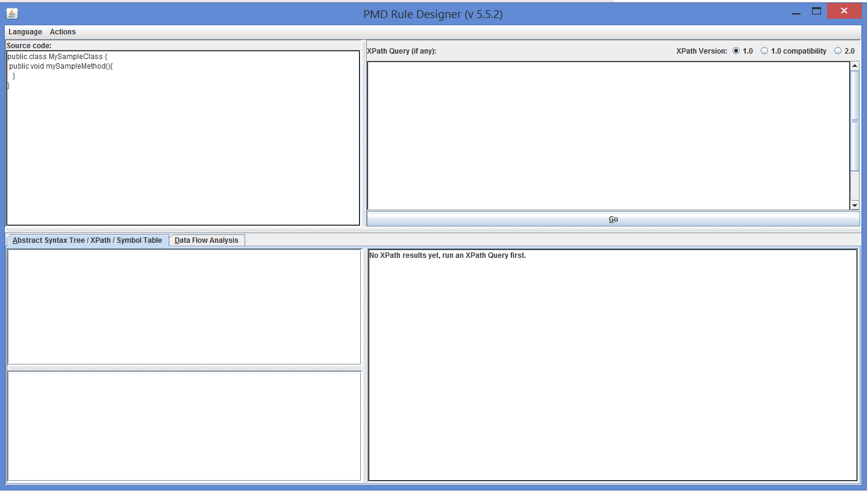Click the Java icon in the title bar

[12, 13]
